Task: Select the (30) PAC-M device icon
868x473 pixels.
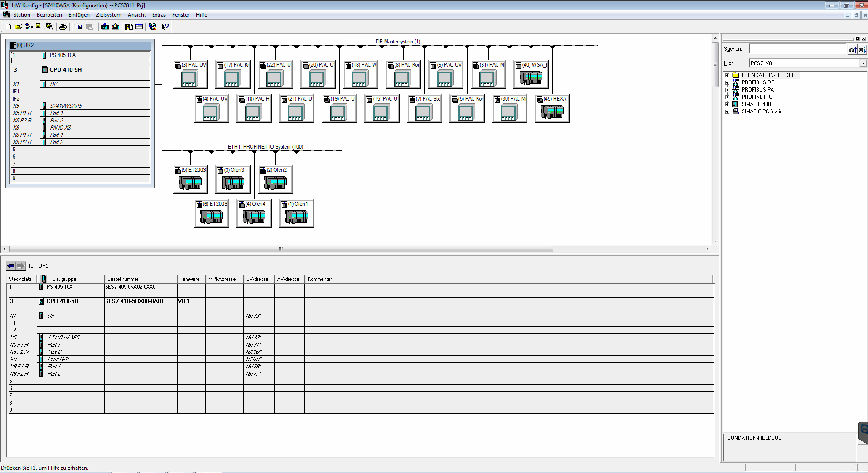Action: click(x=510, y=109)
